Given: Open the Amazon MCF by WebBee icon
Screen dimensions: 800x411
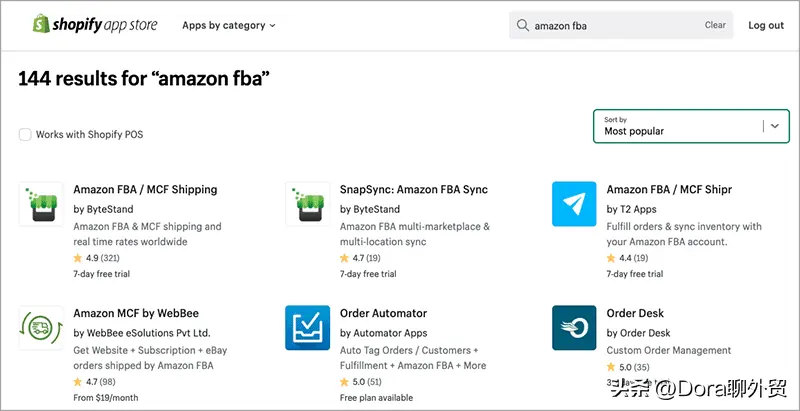Looking at the screenshot, I should 41,328.
